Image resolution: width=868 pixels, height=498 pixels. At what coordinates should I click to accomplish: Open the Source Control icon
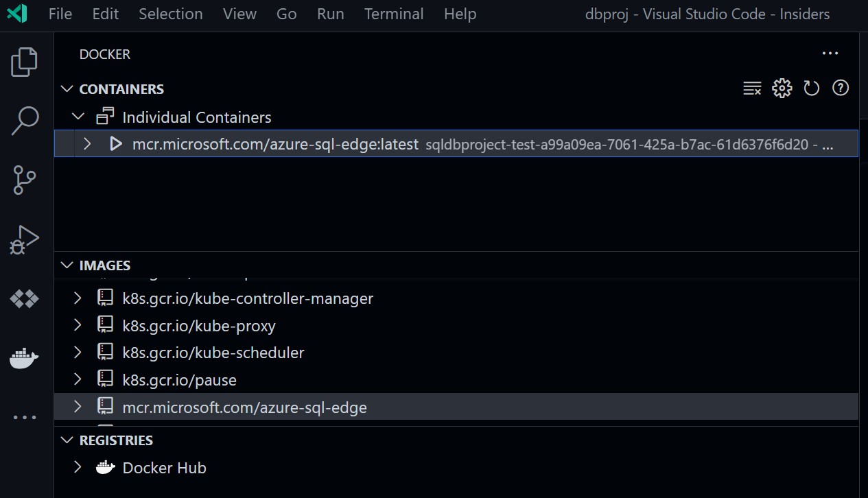coord(25,180)
